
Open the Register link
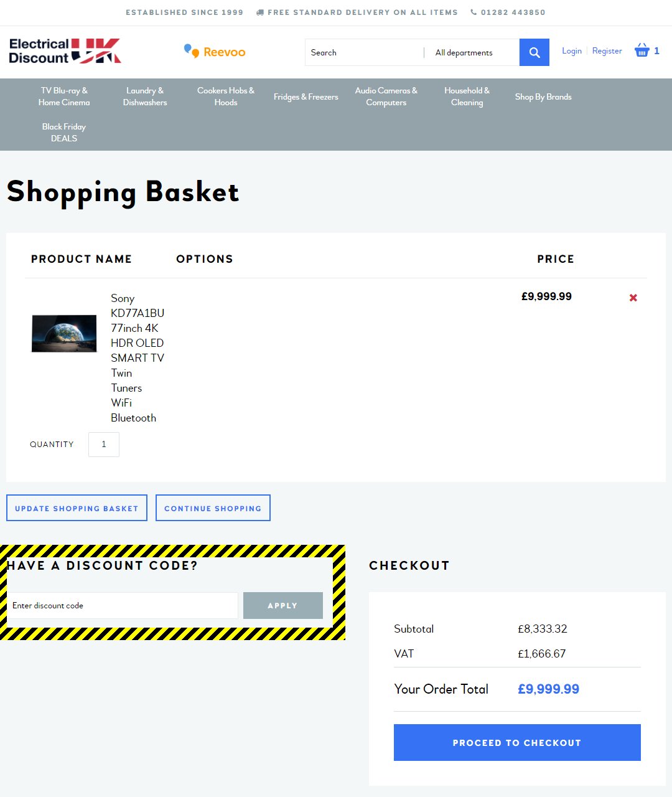click(607, 51)
